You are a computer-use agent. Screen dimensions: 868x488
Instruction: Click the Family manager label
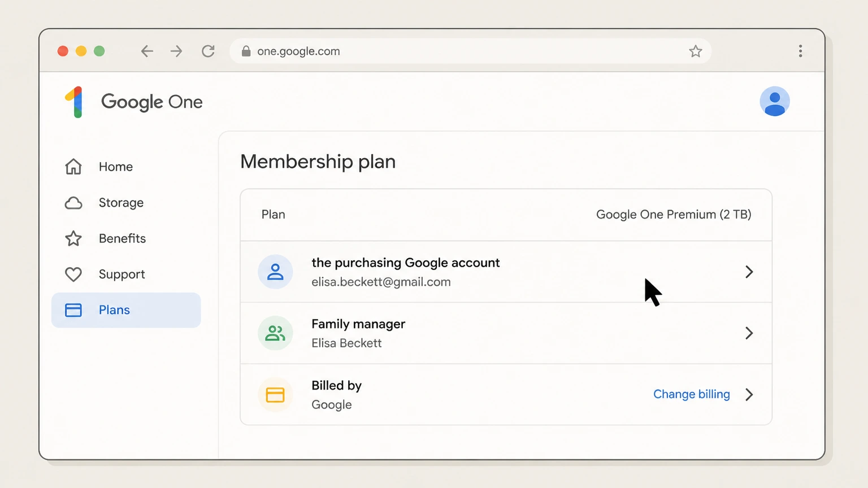(x=358, y=324)
